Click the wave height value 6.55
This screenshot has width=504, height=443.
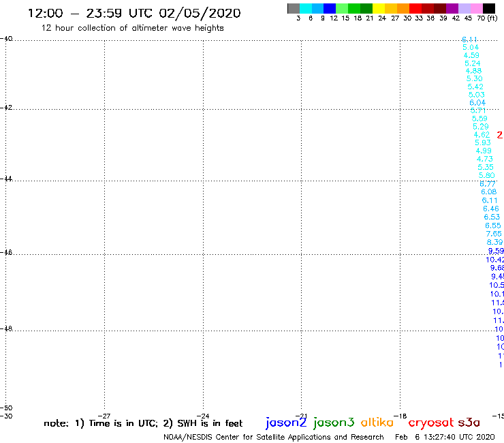[493, 226]
